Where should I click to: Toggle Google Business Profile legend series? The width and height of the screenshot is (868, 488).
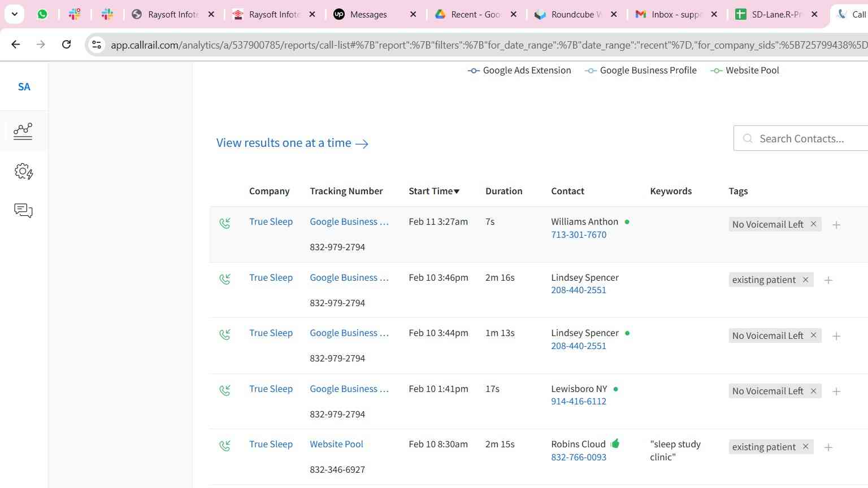tap(641, 71)
